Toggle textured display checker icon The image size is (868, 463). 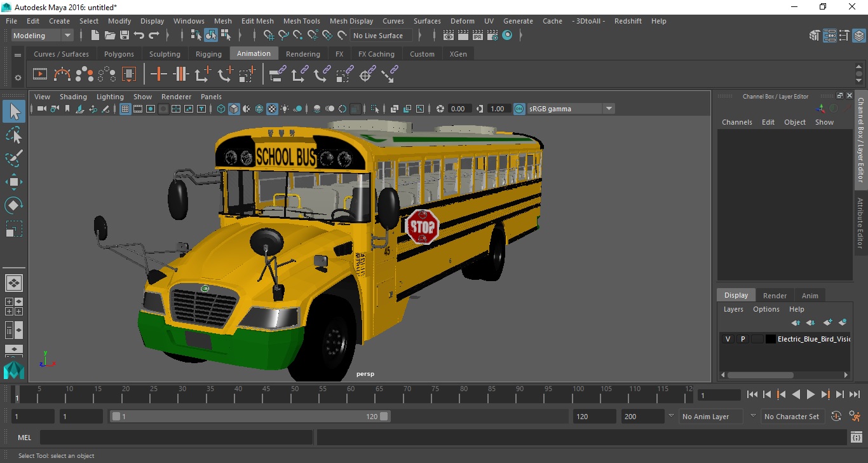pos(272,109)
